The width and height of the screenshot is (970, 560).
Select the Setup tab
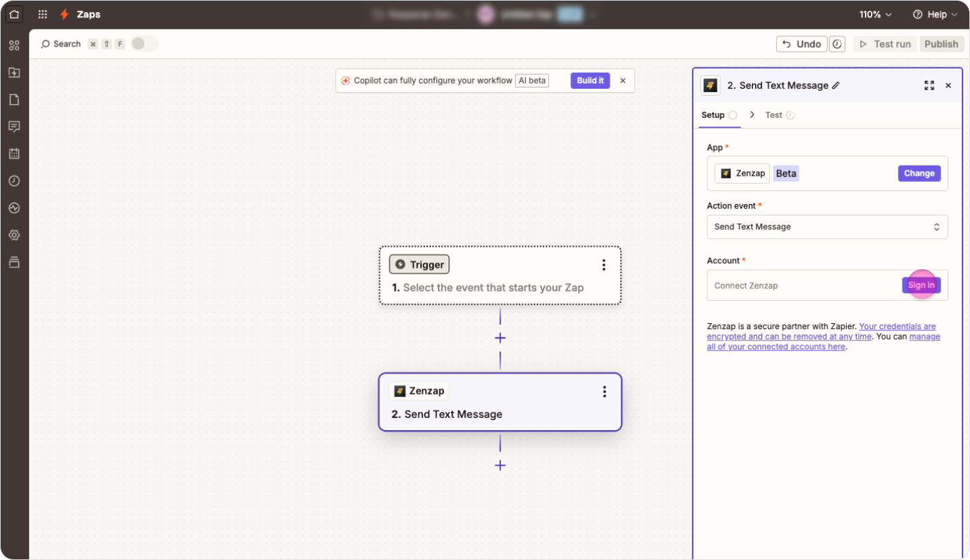coord(713,115)
